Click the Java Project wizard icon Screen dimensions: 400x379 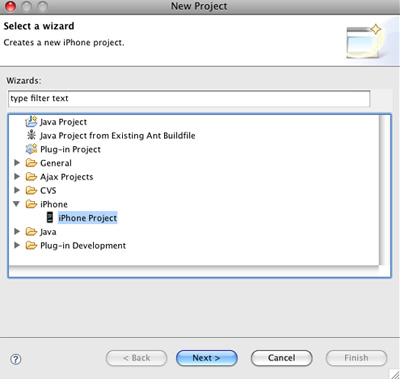pyautogui.click(x=31, y=122)
